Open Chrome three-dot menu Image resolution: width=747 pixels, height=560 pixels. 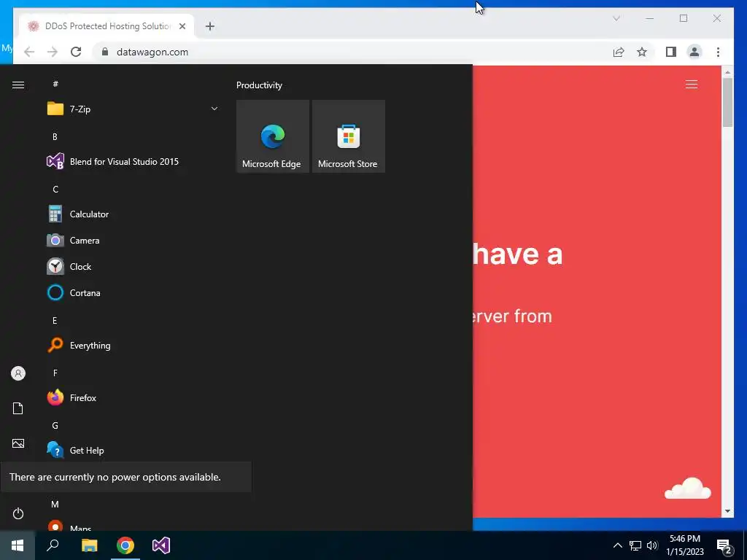[718, 52]
